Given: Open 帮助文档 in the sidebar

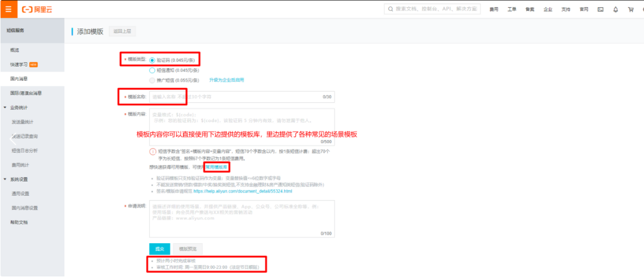Looking at the screenshot, I should pos(19,222).
